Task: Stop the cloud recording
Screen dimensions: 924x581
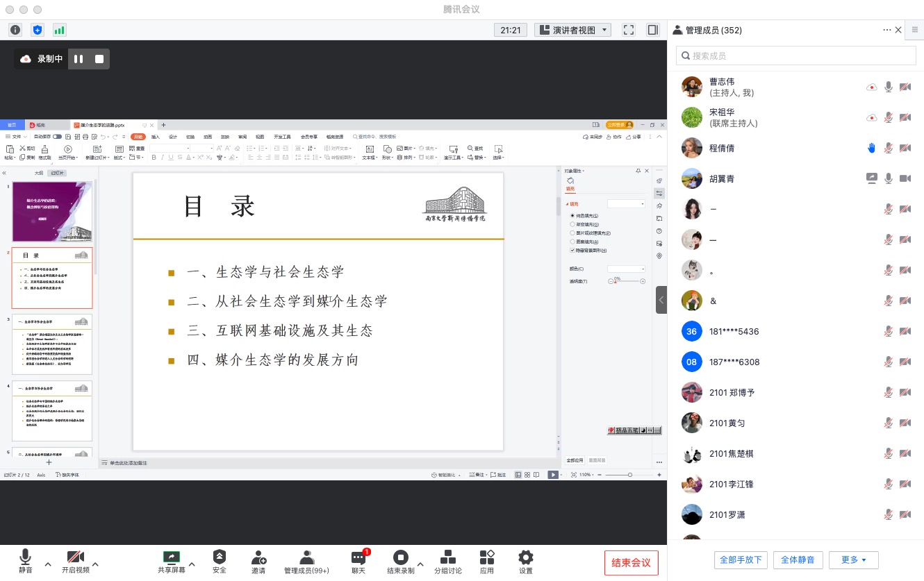Action: [99, 59]
